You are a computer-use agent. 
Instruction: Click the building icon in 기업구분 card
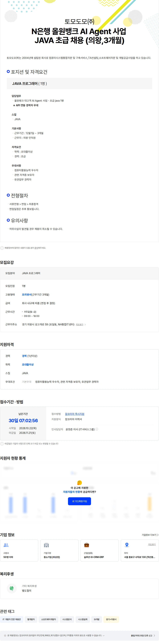46,545
